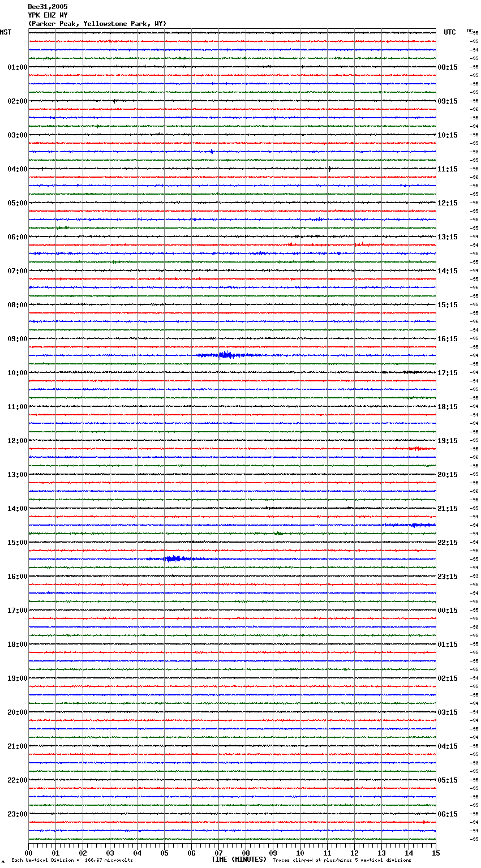Select the station code "YPK EHZ WY"
Image resolution: width=481 pixels, height=868 pixels.
48,15
